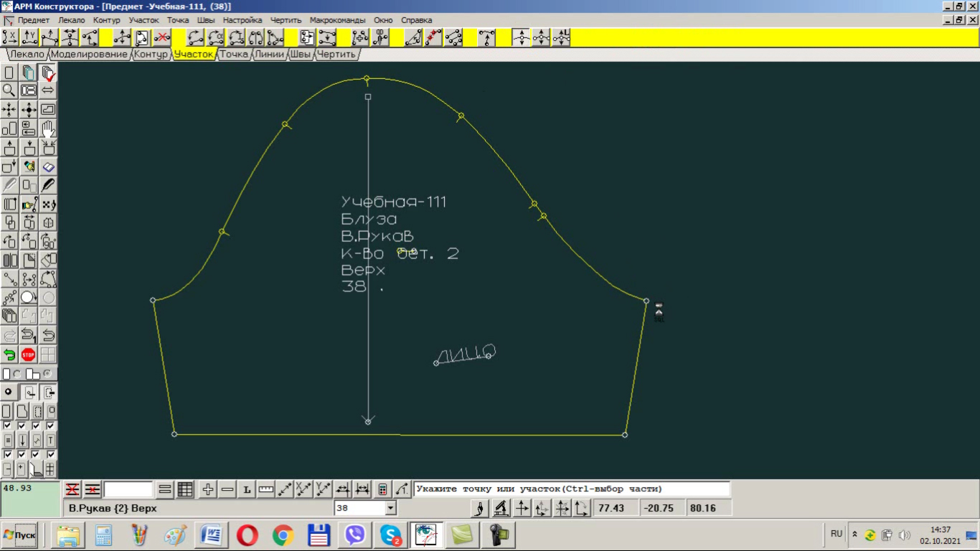The height and width of the screenshot is (551, 980).
Task: Open the Предмет menu
Action: coord(34,20)
